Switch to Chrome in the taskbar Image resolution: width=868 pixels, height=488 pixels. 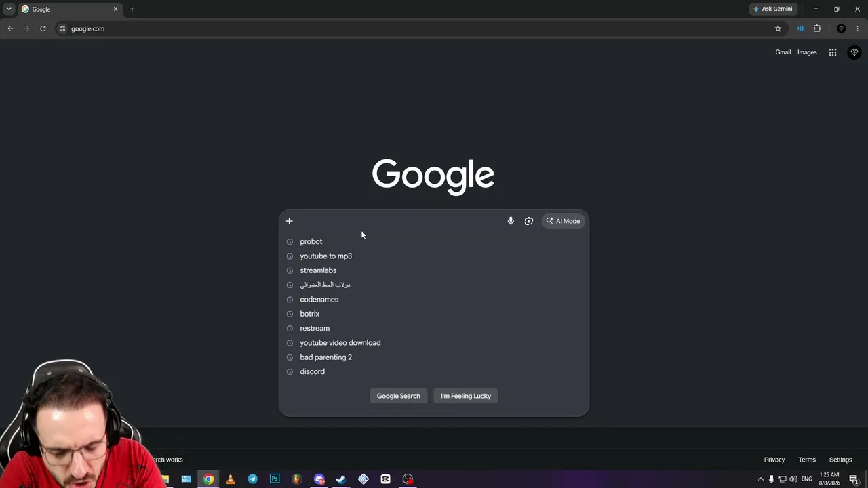[208, 479]
